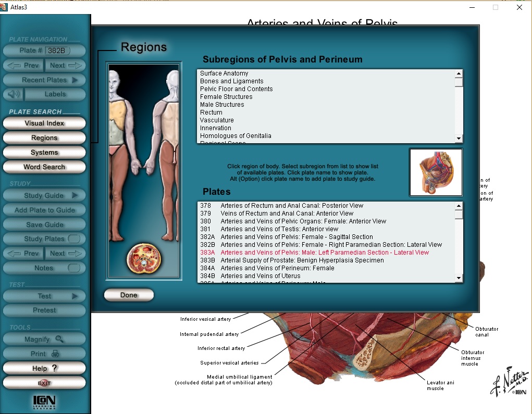Click the Plates scrollbar thumb
The height and width of the screenshot is (414, 532).
[459, 214]
